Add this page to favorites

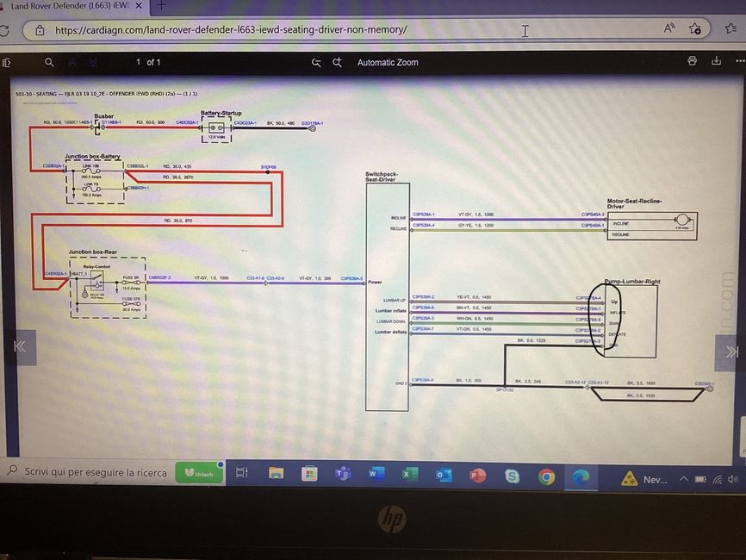[x=695, y=29]
